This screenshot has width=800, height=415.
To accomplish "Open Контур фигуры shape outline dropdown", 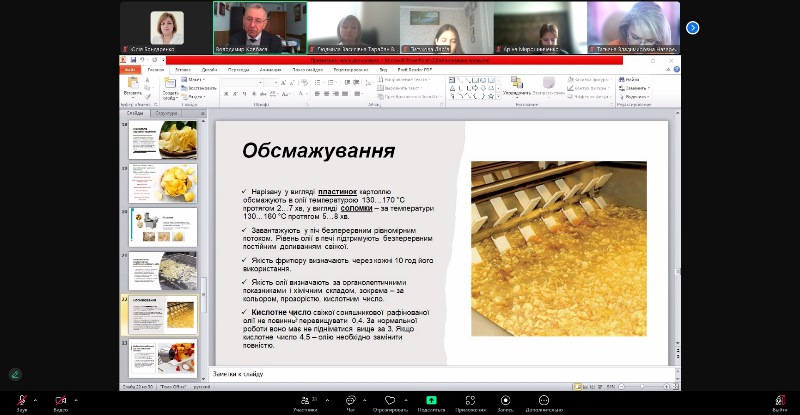I will [589, 88].
